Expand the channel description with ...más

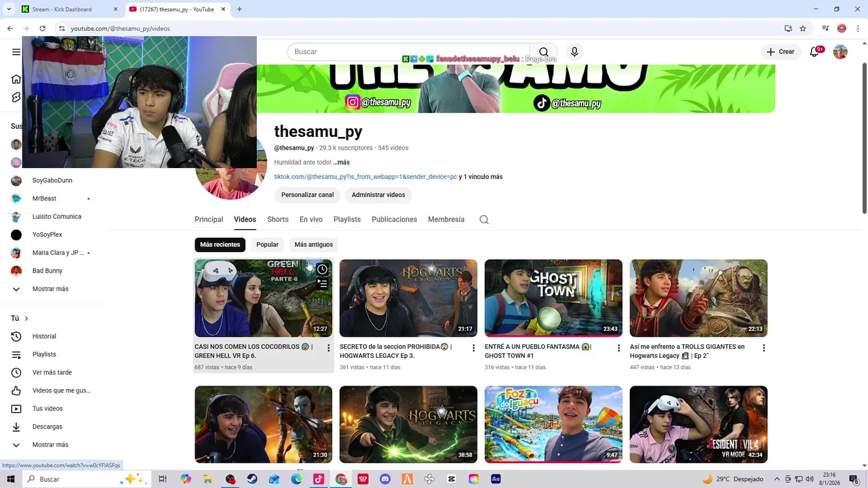tap(341, 163)
